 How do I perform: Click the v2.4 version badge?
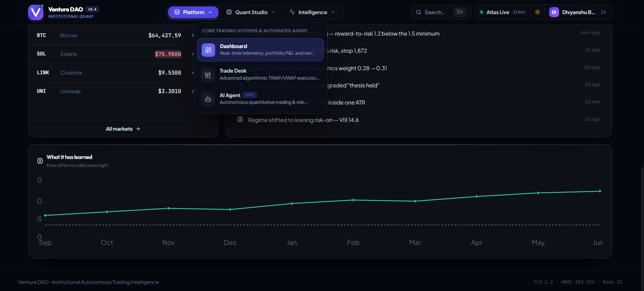coord(92,9)
